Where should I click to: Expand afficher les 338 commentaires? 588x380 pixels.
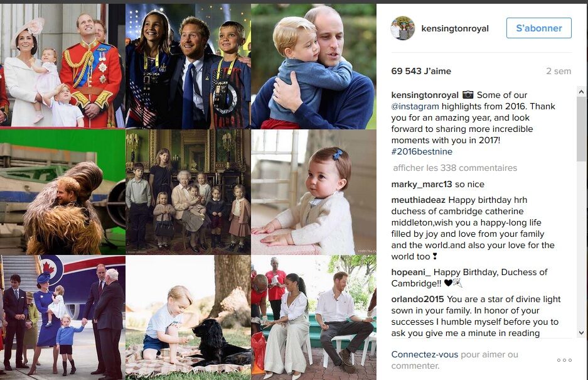455,168
